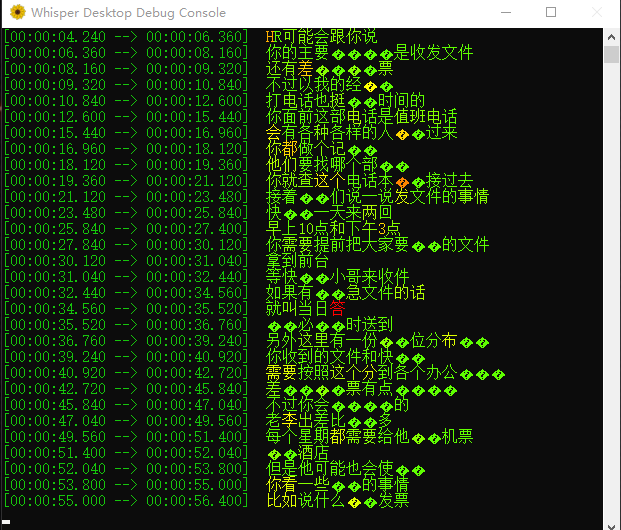Click the line starting 00:00:36.760
Screen dimensions: 621x530
point(246,341)
